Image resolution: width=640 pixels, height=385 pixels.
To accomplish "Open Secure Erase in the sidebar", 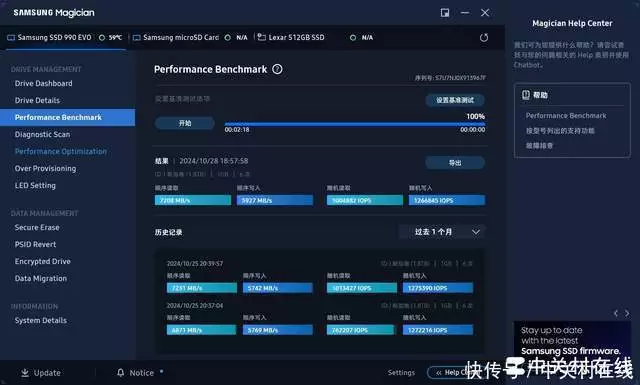I will 37,227.
